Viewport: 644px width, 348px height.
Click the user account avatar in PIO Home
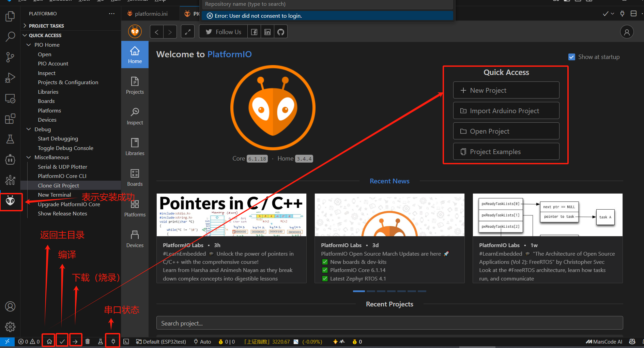(627, 32)
